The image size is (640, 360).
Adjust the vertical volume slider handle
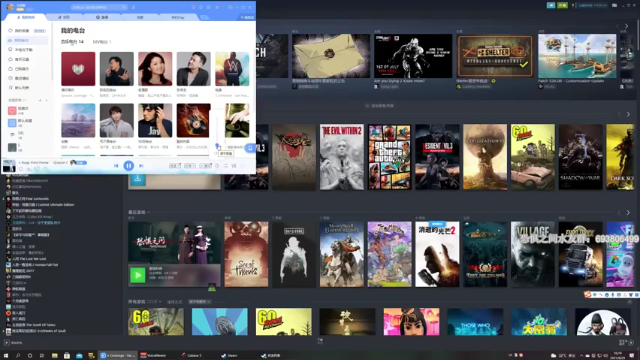pos(217,145)
